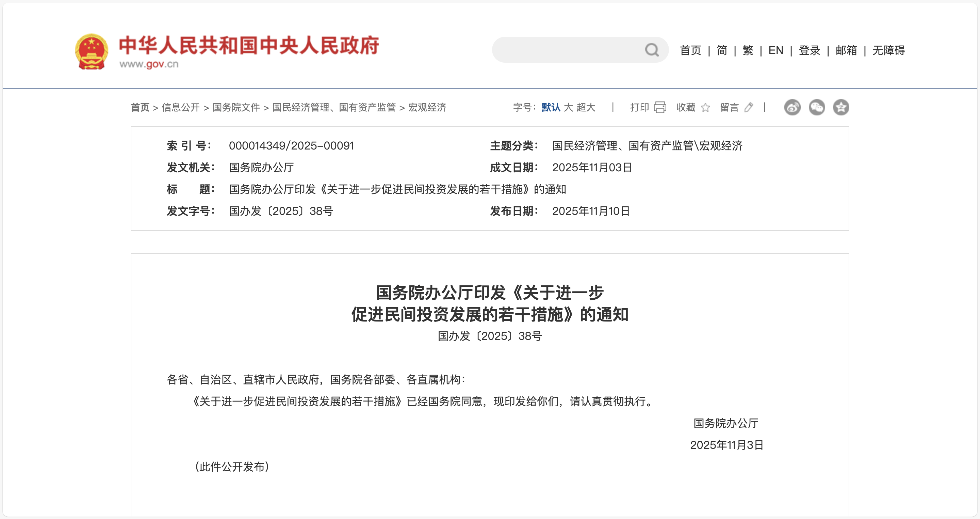The height and width of the screenshot is (519, 980).
Task: Click the national emblem logo
Action: pos(91,51)
